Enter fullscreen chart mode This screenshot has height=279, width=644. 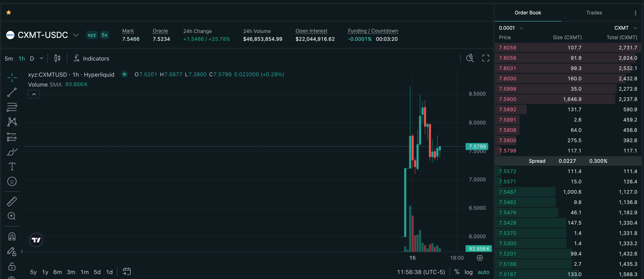coord(486,58)
